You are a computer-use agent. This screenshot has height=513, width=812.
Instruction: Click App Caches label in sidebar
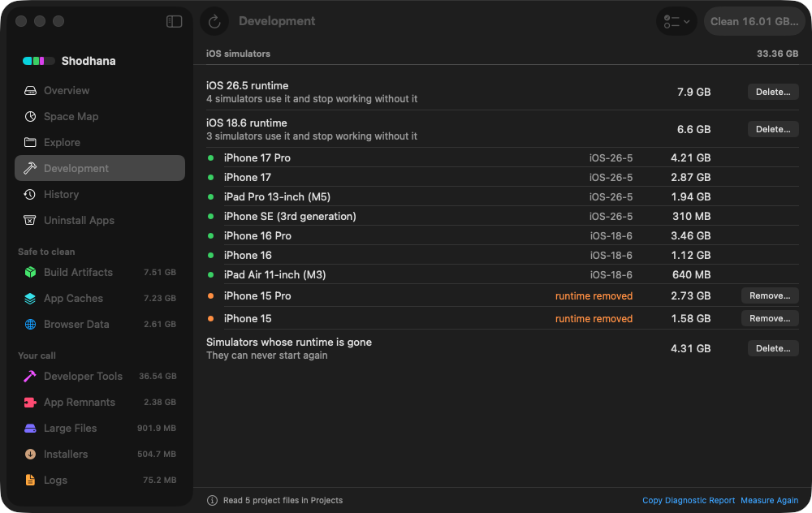tap(73, 298)
